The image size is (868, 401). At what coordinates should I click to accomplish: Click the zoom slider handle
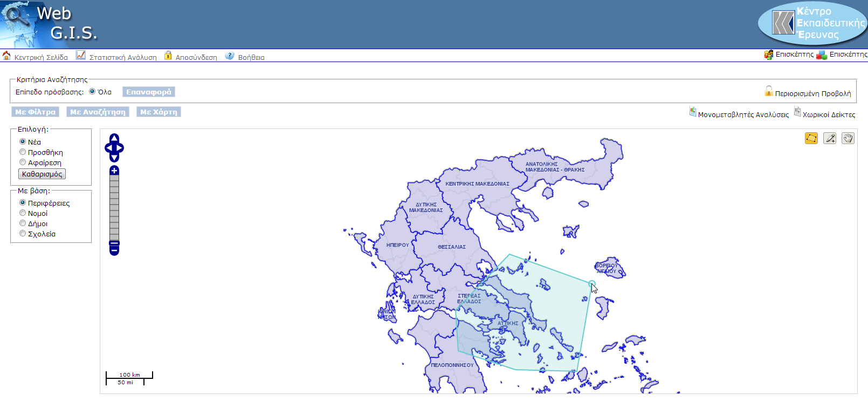(114, 243)
